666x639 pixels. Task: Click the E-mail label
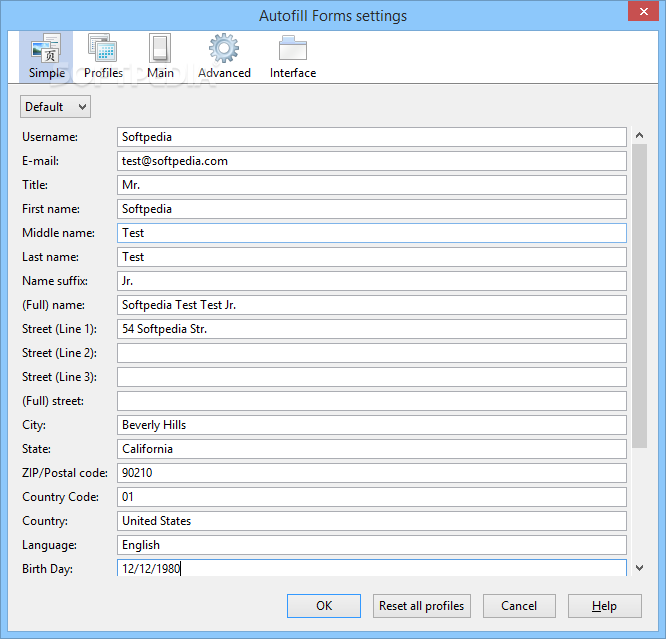click(40, 161)
